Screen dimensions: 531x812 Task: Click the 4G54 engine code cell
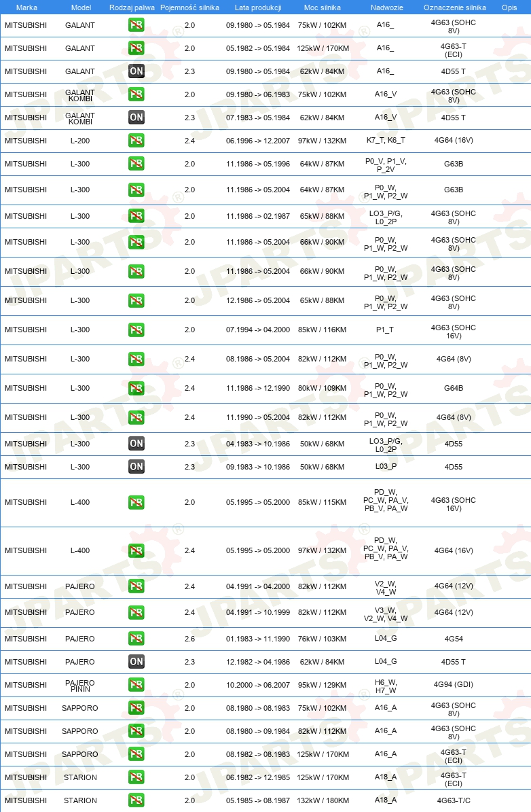454,639
